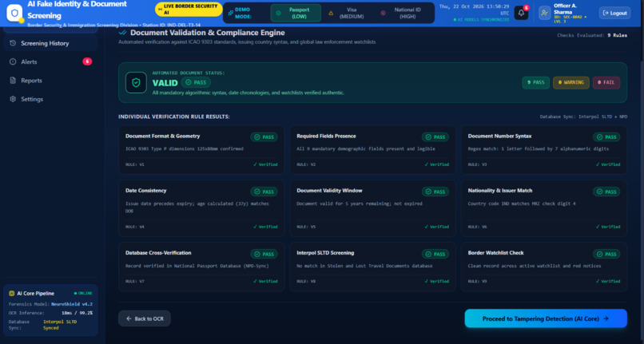
Task: Click Verified mark on RULE: V5 card
Action: (436, 227)
